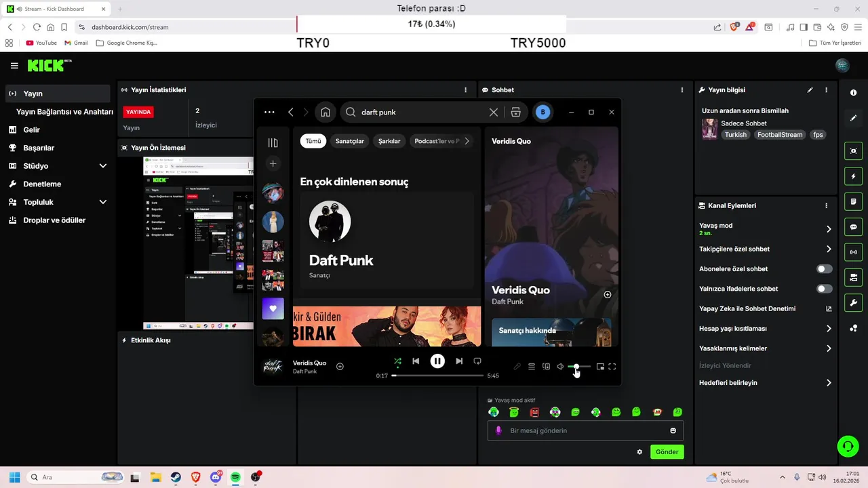Viewport: 868px width, 488px height.
Task: Open Yapay Zeka ile Sohbet Denetimi
Action: (766, 308)
